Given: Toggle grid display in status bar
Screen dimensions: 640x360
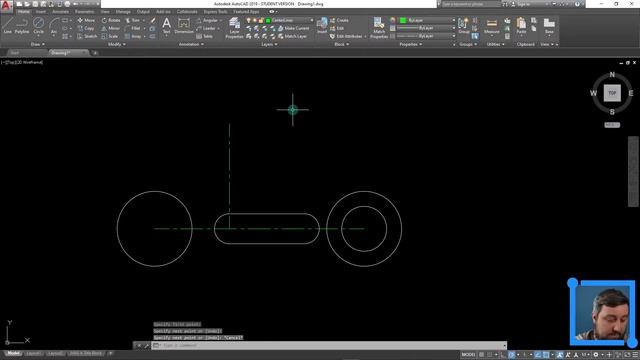Looking at the screenshot, I should point(482,355).
